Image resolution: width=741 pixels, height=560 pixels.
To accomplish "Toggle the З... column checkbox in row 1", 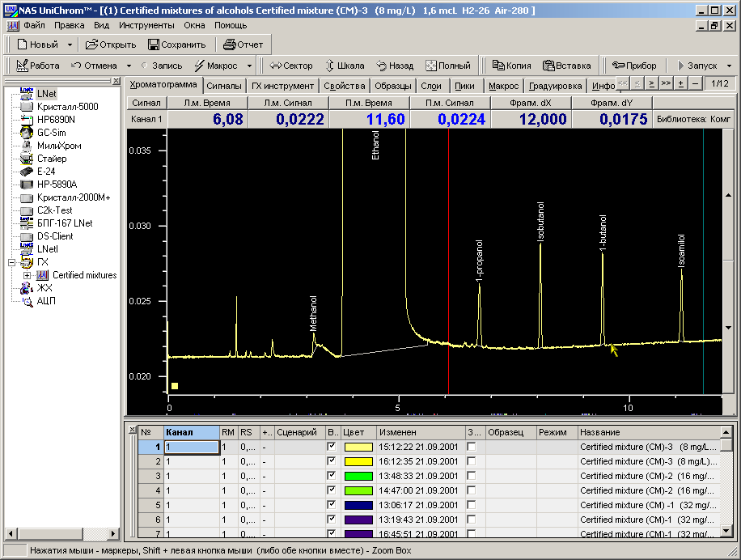I will tap(471, 447).
